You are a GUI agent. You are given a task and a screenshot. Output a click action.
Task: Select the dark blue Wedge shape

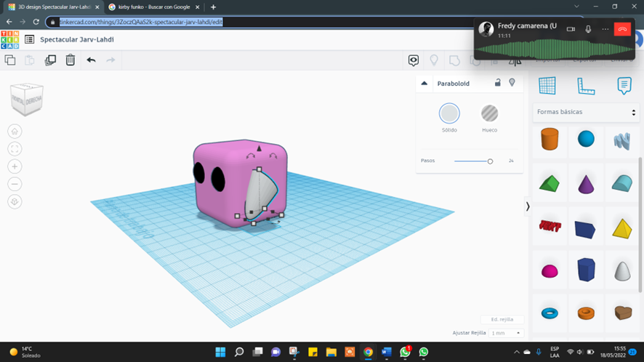[585, 229]
